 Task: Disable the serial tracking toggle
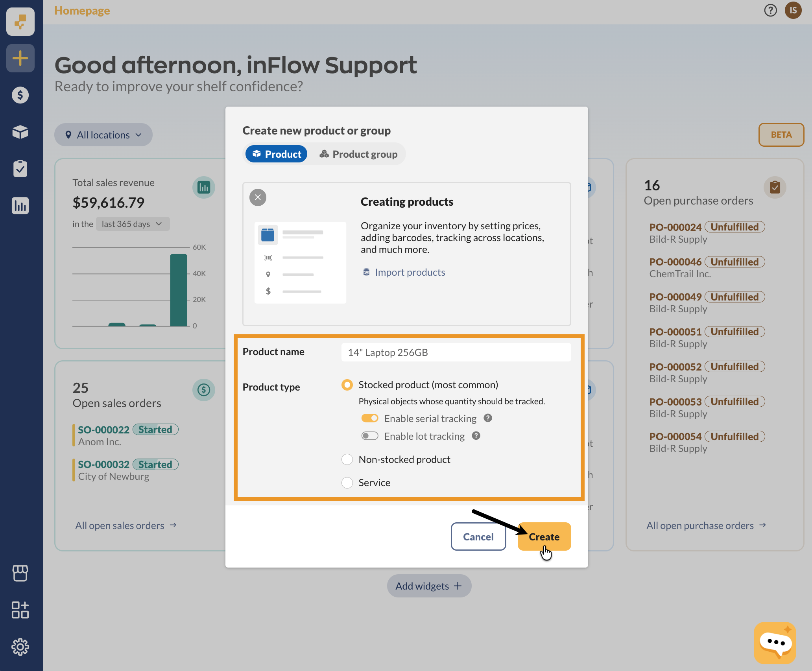click(x=370, y=418)
